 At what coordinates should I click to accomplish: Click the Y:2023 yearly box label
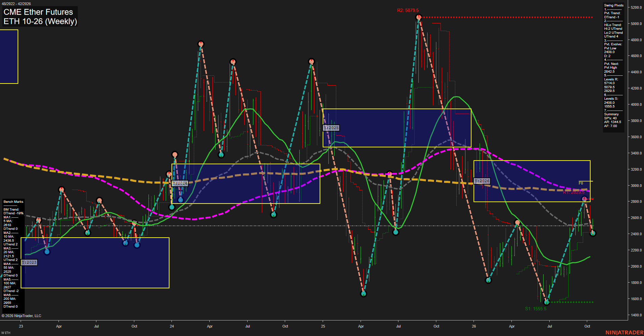click(x=29, y=262)
